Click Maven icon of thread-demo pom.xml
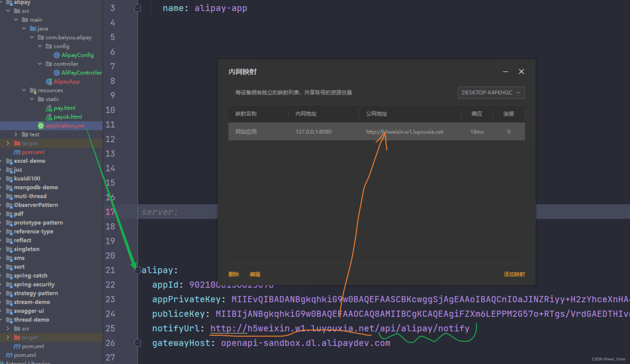This screenshot has width=630, height=364. (17, 346)
